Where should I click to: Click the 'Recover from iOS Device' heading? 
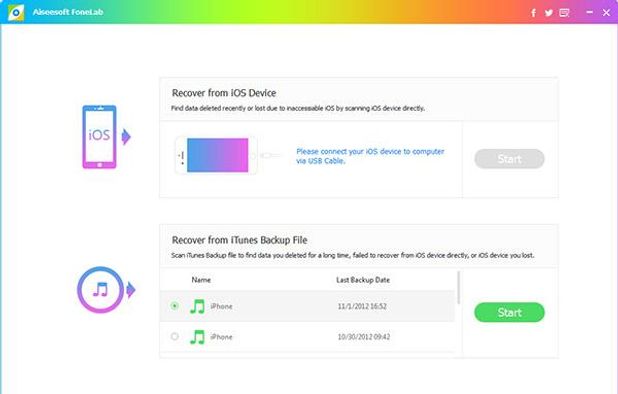pyautogui.click(x=224, y=93)
